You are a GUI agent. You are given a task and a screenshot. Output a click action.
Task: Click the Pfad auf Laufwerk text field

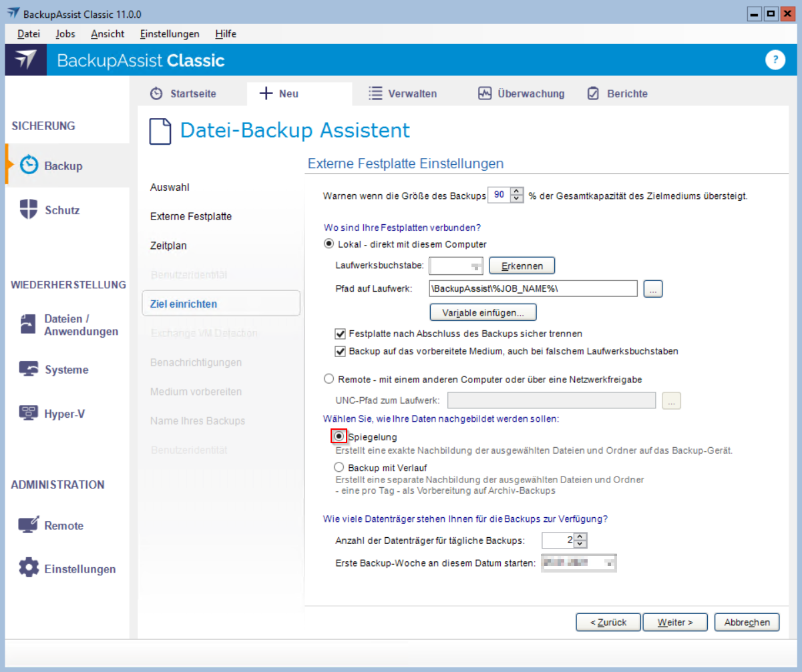(534, 288)
